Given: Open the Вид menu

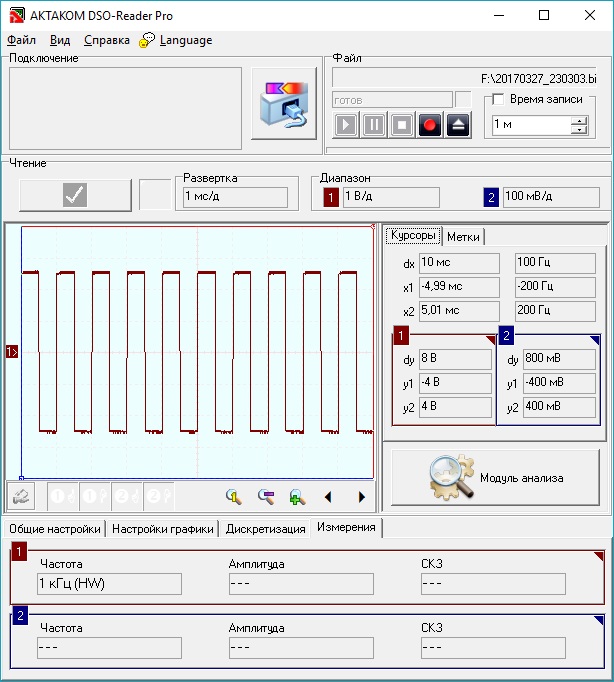Looking at the screenshot, I should pos(60,40).
